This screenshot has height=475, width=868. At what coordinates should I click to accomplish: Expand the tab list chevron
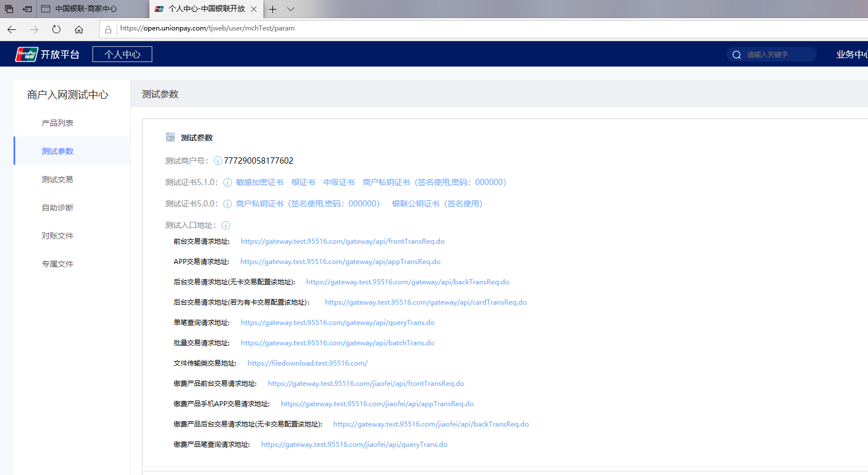[x=290, y=9]
